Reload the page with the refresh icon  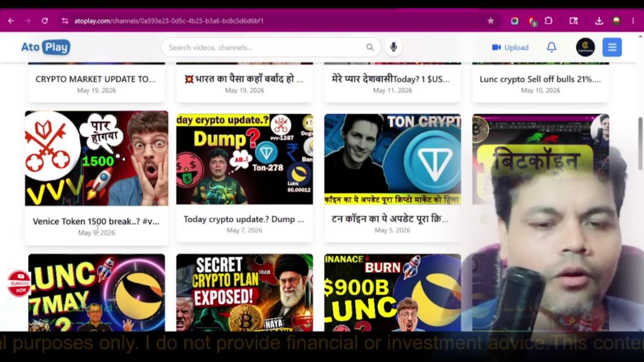[x=45, y=20]
